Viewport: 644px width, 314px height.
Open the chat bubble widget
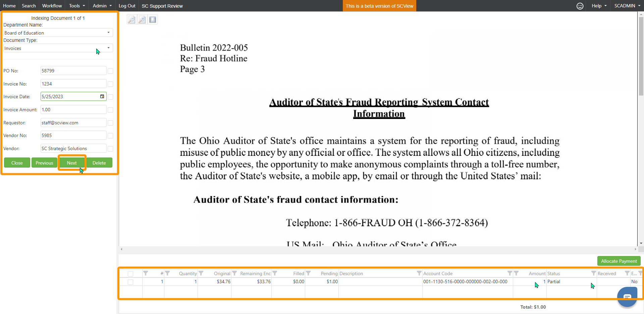click(627, 297)
